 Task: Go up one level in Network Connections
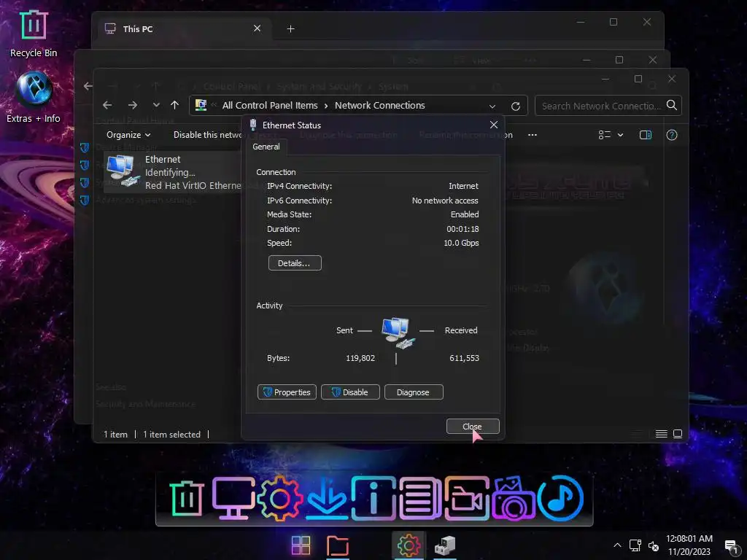pyautogui.click(x=175, y=105)
